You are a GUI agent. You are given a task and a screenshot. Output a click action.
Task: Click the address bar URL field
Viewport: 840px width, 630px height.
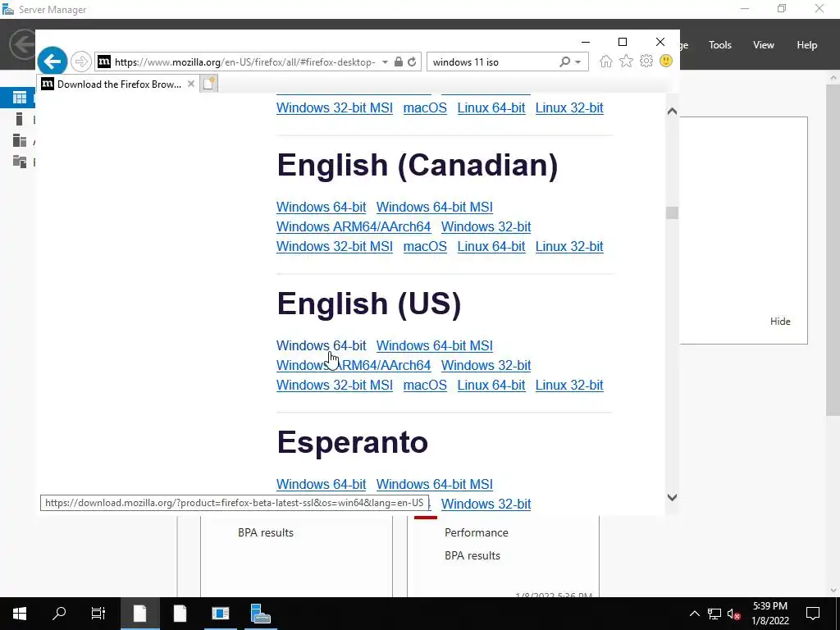244,62
